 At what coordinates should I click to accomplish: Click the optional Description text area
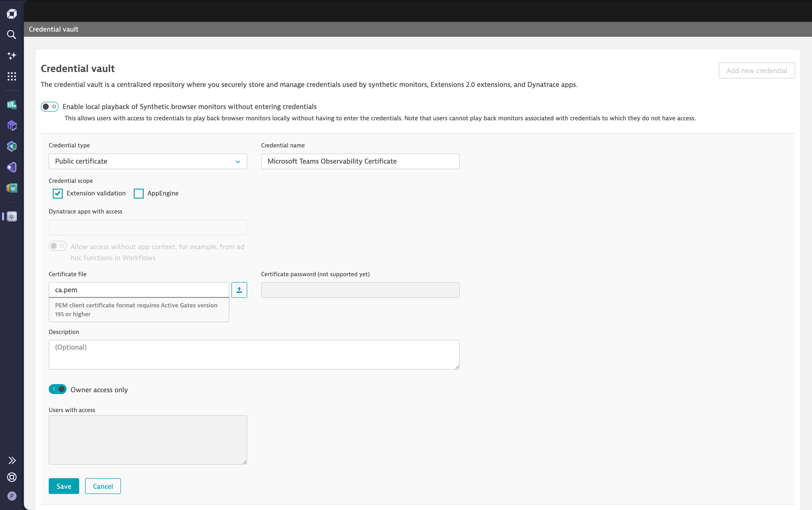254,355
